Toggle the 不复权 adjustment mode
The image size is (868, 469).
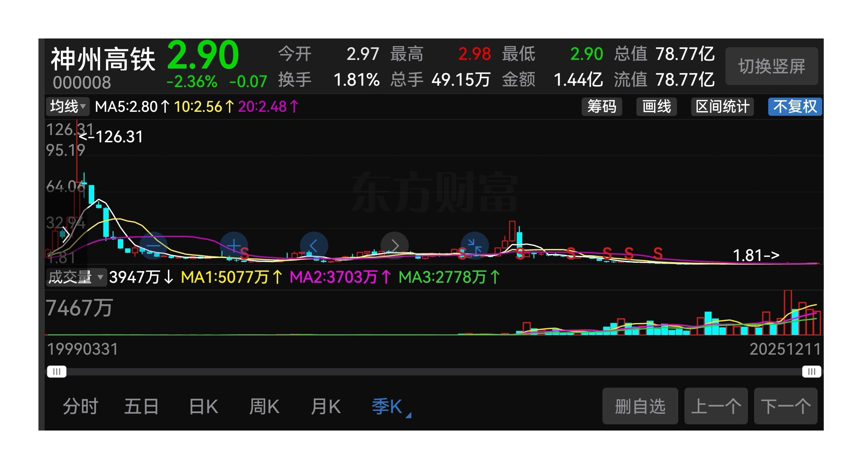pyautogui.click(x=795, y=107)
